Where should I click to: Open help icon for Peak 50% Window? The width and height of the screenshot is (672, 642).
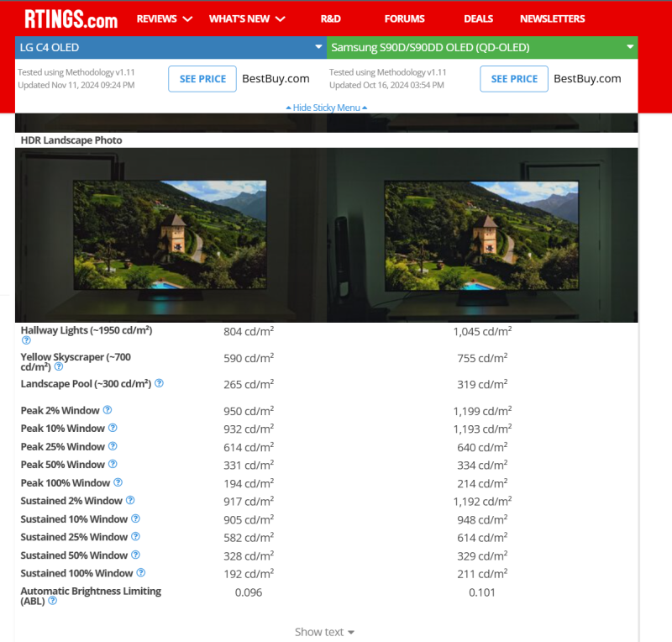113,464
